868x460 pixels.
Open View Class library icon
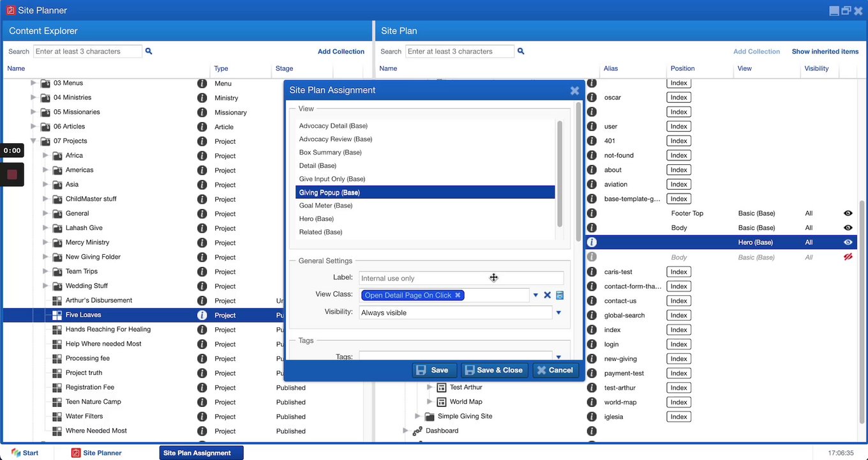pos(560,295)
